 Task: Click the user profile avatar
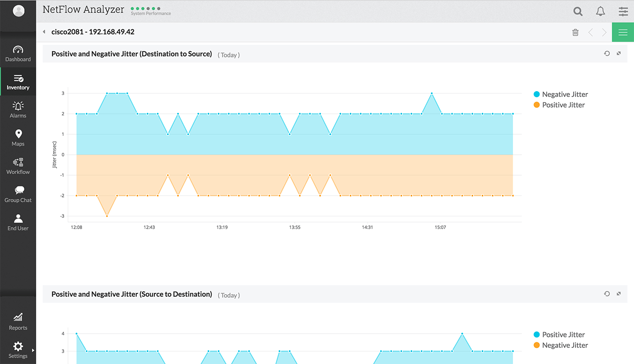coord(19,11)
